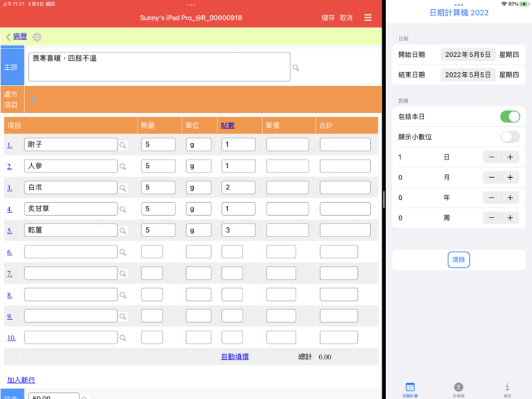Tap the multitasking dots above the red header
The image size is (532, 399).
[x=191, y=5]
